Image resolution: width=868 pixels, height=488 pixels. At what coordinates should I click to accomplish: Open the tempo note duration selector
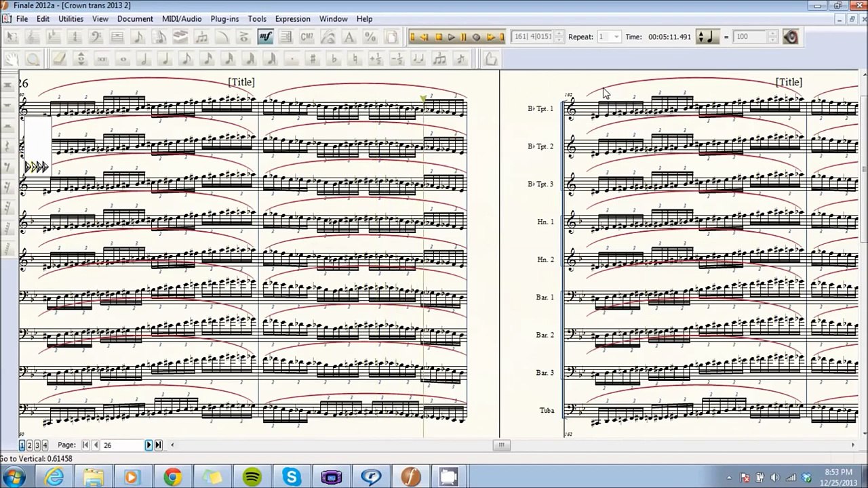(x=707, y=37)
